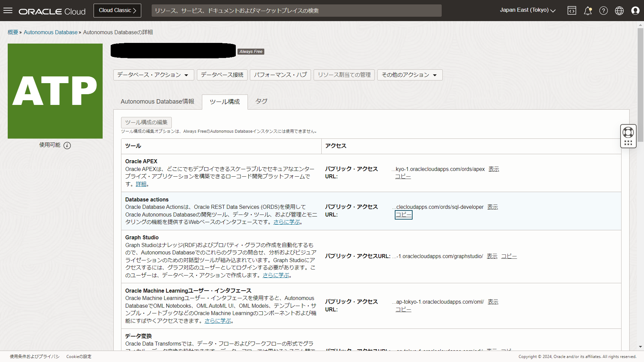This screenshot has height=362, width=644.
Task: Switch to the Autonomous Database情報 tab
Action: point(157,102)
